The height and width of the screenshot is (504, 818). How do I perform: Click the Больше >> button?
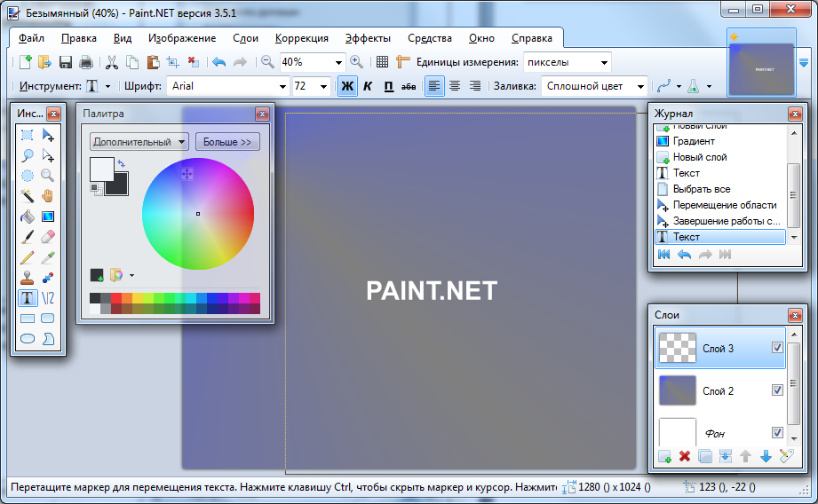point(227,142)
